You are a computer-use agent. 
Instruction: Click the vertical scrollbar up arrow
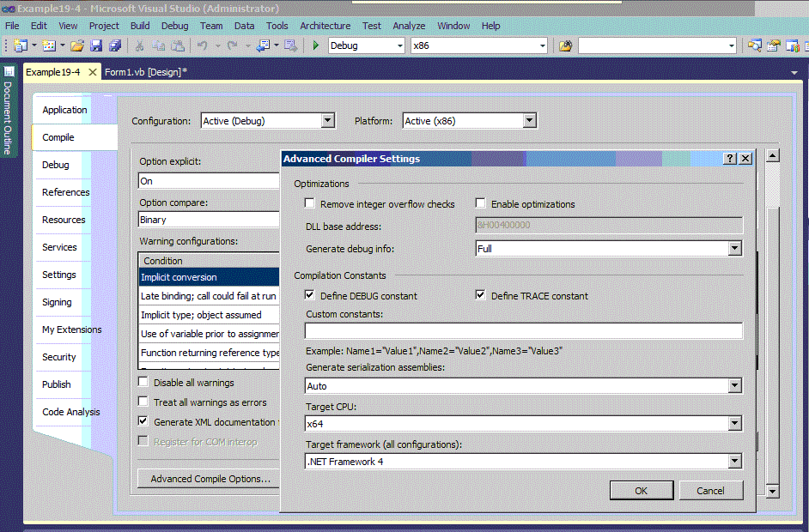point(772,155)
